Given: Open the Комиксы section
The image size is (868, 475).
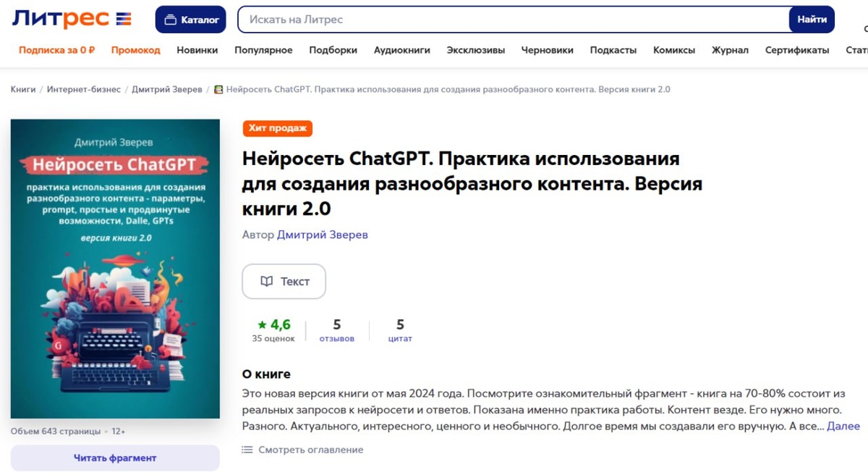Looking at the screenshot, I should (674, 50).
